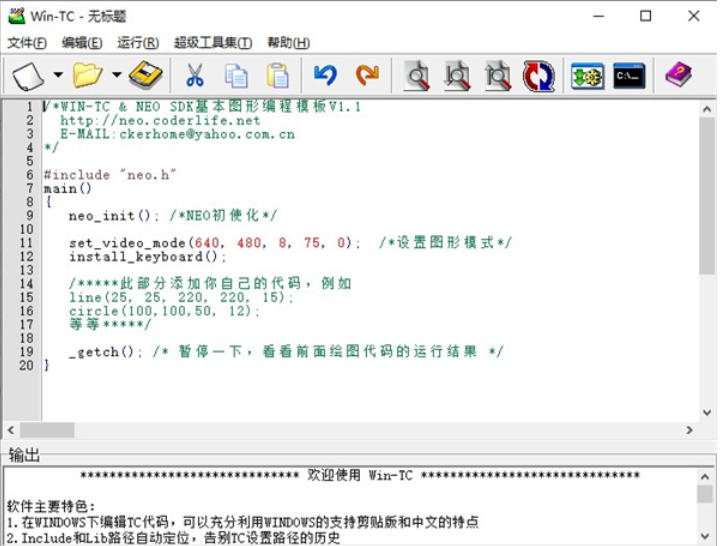Click the '欢迎使用 Win-TC' output heading
The height and width of the screenshot is (546, 720).
tap(360, 475)
